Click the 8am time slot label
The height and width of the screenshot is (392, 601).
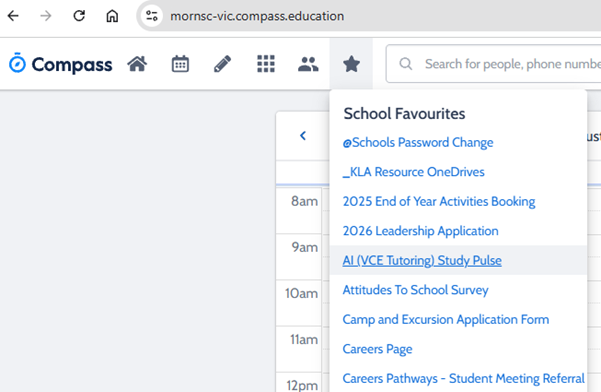304,201
